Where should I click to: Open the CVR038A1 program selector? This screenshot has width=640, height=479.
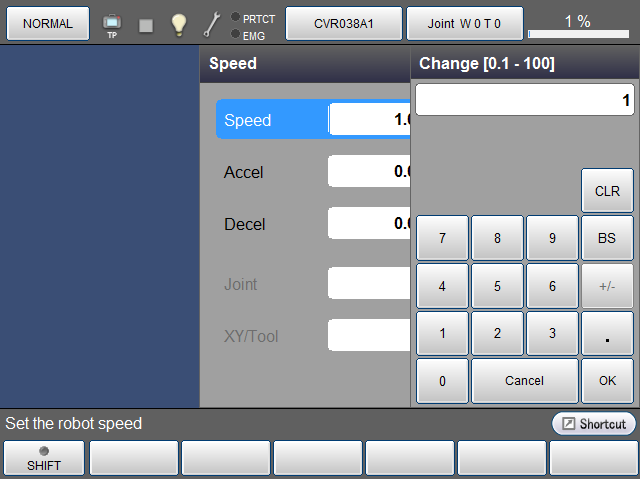(344, 23)
